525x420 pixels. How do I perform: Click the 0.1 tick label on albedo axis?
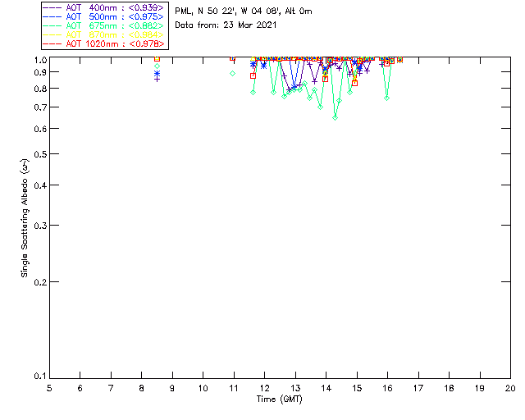42,377
